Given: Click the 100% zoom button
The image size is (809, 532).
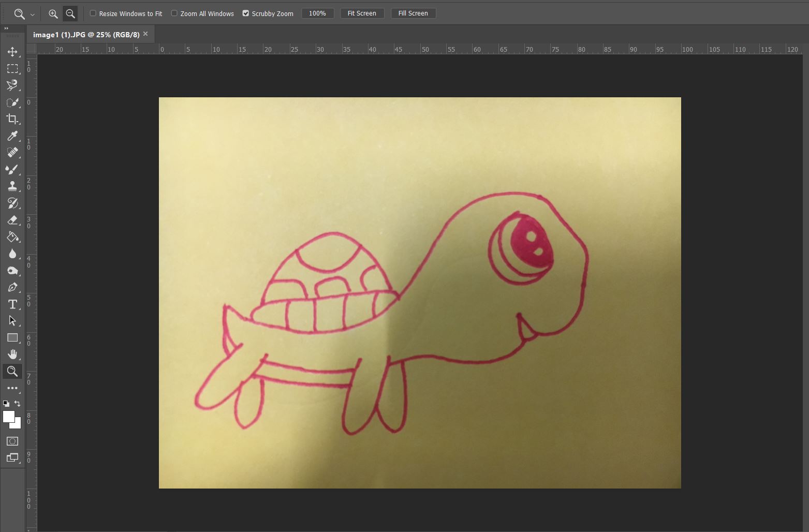Looking at the screenshot, I should (317, 13).
